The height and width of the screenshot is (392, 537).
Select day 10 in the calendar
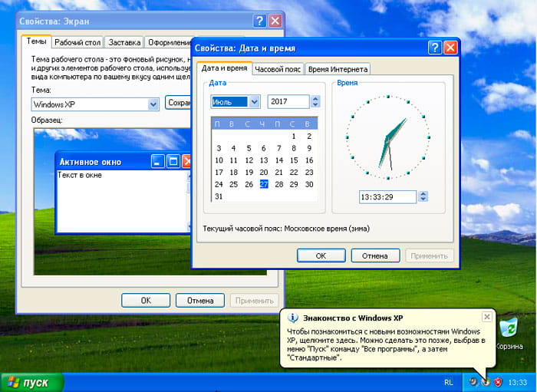(x=219, y=160)
